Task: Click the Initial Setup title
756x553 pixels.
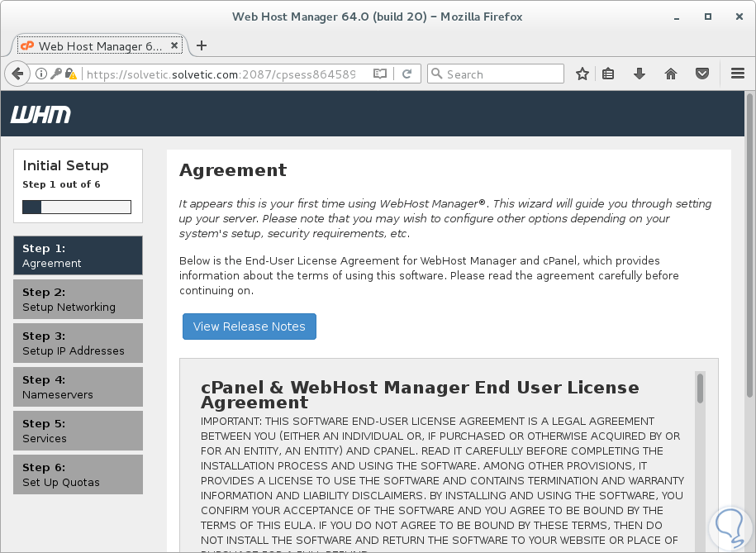Action: [x=65, y=165]
